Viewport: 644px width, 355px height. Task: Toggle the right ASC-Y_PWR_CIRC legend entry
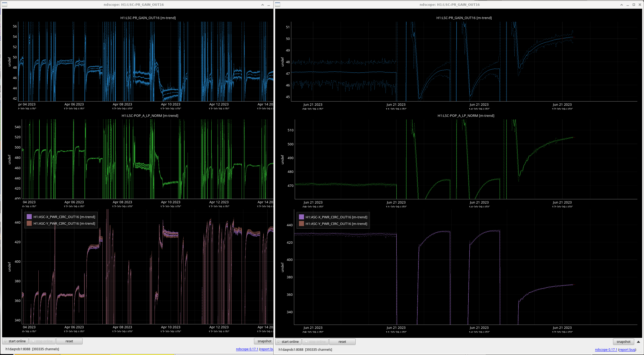(x=336, y=224)
